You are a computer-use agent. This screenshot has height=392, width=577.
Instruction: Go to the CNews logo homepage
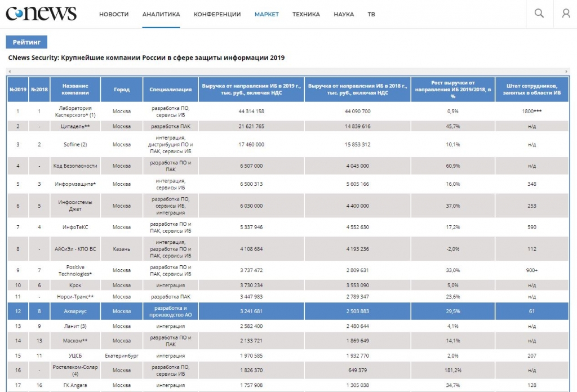[41, 14]
